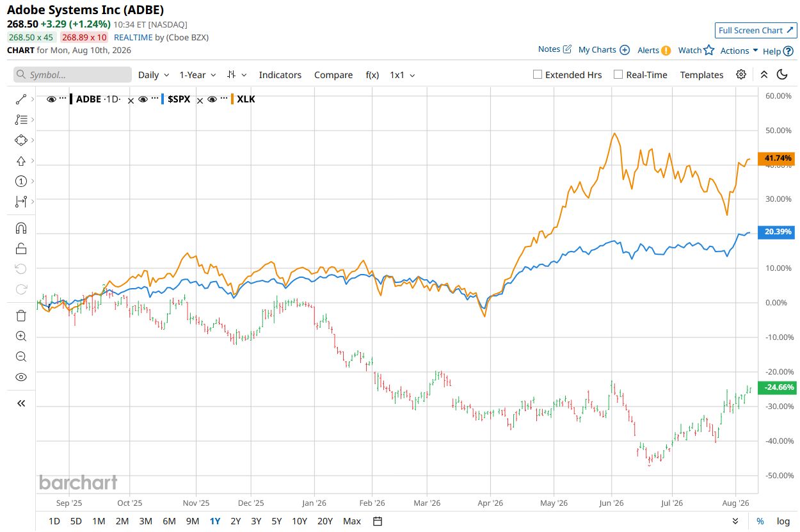The image size is (800, 532).
Task: Click the orange XLK color bar
Action: click(232, 99)
